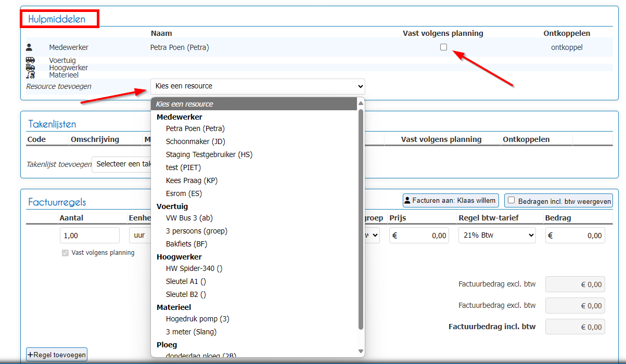
Task: Click the Vast volgens planning checkbox under Aantal
Action: 65,253
